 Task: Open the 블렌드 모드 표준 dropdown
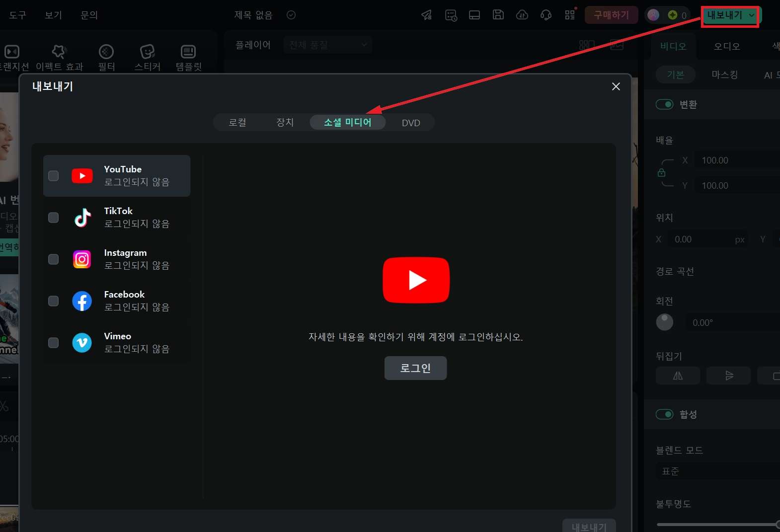(717, 471)
